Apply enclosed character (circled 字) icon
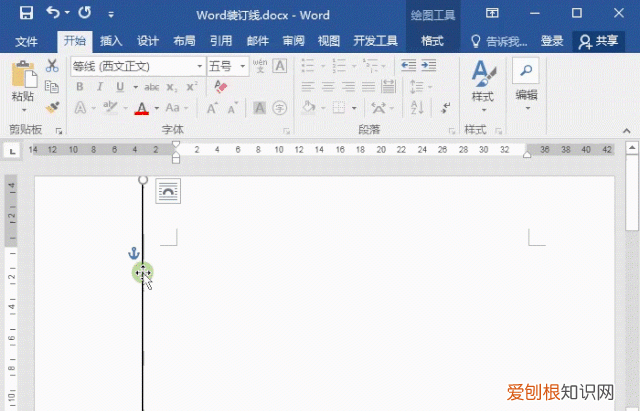This screenshot has height=411, width=640. coord(280,108)
